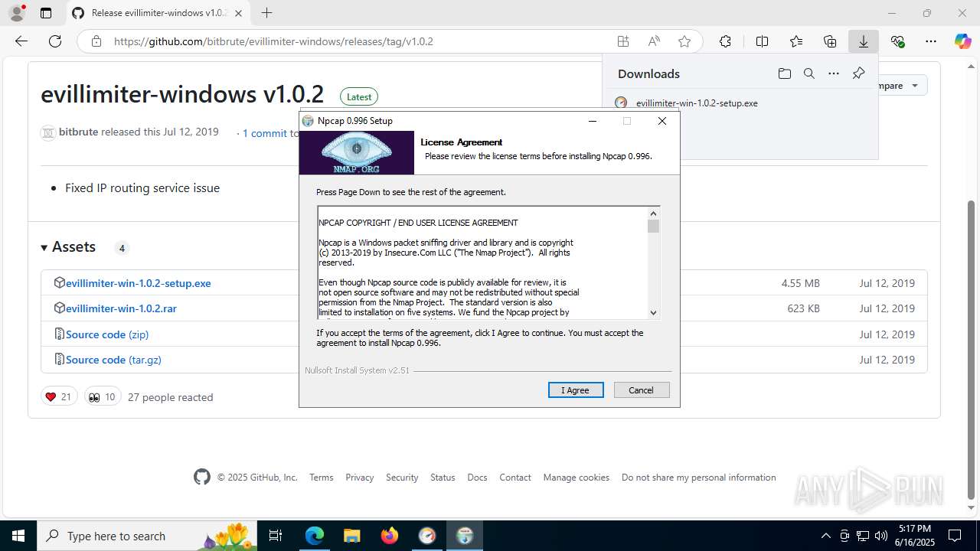Open footer Privacy link
This screenshot has height=551, width=980.
tap(359, 477)
